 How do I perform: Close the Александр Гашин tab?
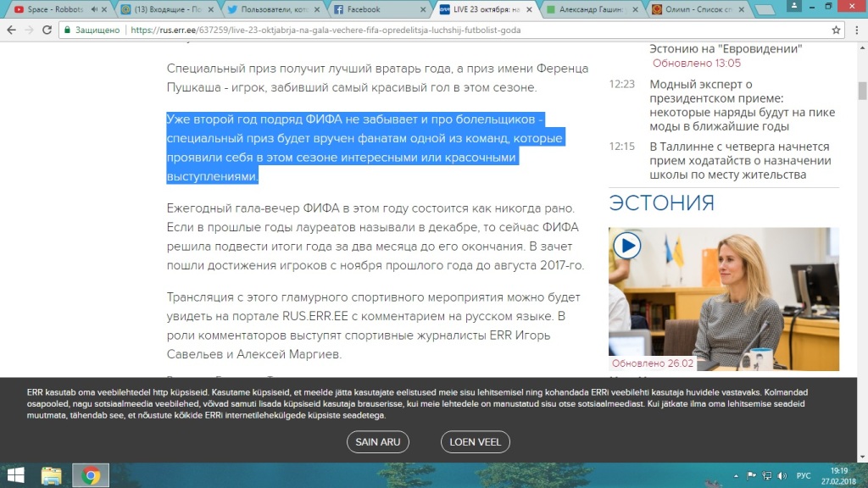click(635, 9)
